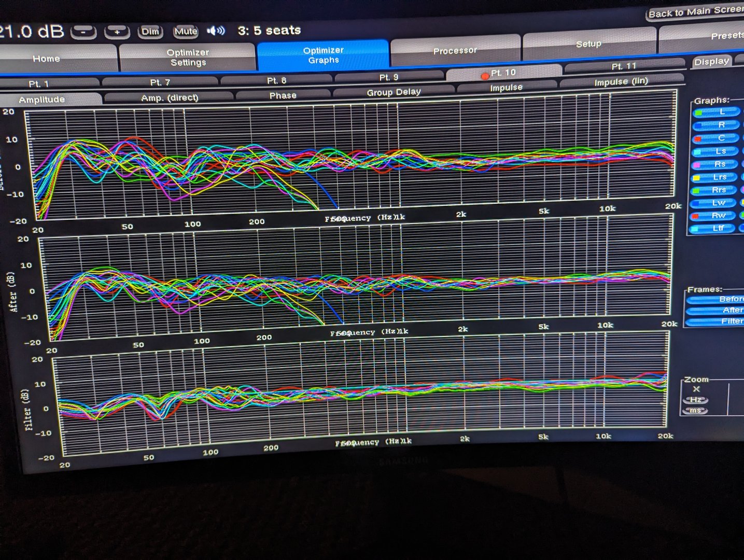Switch to the Processor tab
Screen dimensions: 744x560
[455, 51]
